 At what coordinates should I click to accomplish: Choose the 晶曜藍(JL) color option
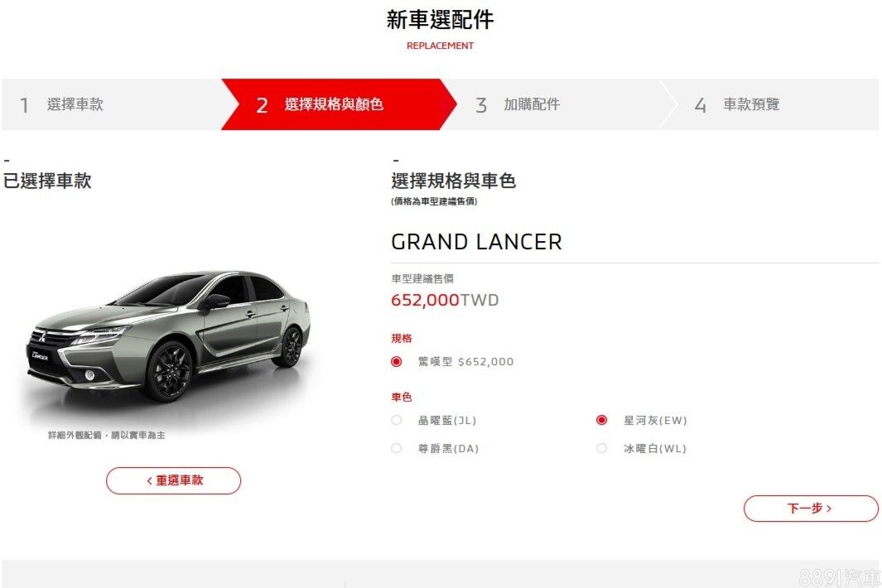pyautogui.click(x=397, y=421)
